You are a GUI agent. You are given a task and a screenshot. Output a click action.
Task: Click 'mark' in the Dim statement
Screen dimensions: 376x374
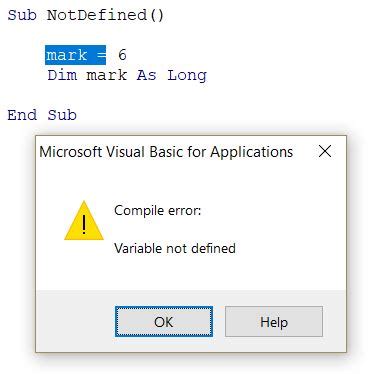coord(107,75)
